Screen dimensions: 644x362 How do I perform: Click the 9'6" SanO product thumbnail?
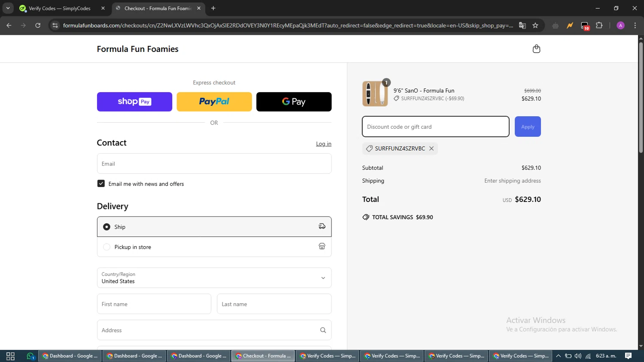coord(375,94)
